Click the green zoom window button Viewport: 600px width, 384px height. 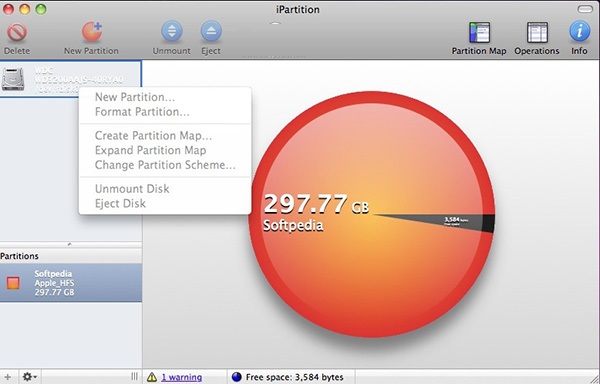point(41,9)
